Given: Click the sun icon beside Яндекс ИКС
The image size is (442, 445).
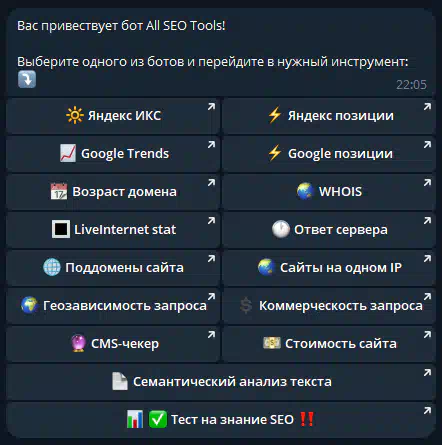Looking at the screenshot, I should point(75,115).
